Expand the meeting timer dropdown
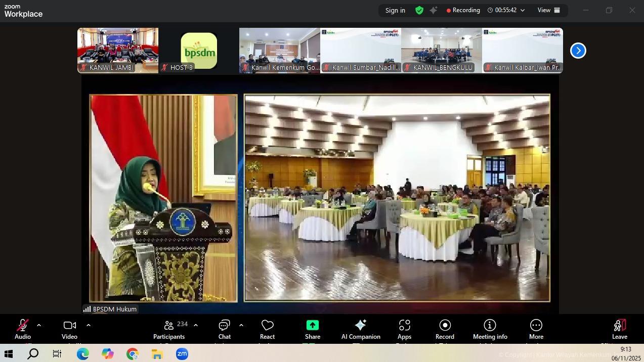The image size is (644, 362). coord(523,10)
